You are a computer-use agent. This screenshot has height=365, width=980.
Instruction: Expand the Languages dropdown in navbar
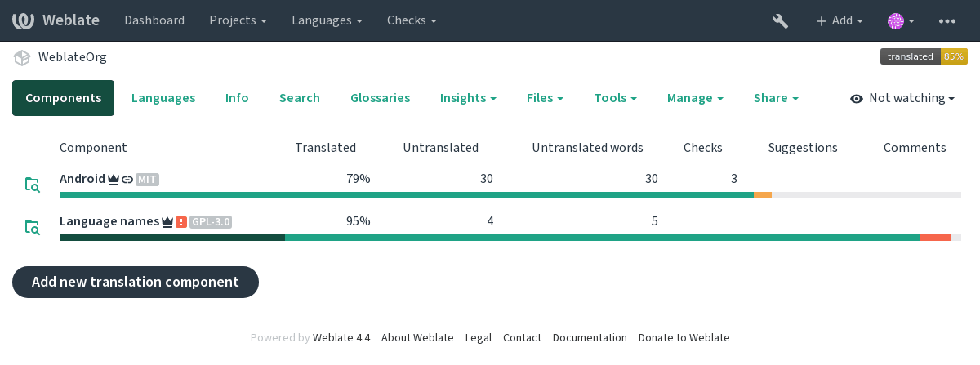pyautogui.click(x=327, y=20)
